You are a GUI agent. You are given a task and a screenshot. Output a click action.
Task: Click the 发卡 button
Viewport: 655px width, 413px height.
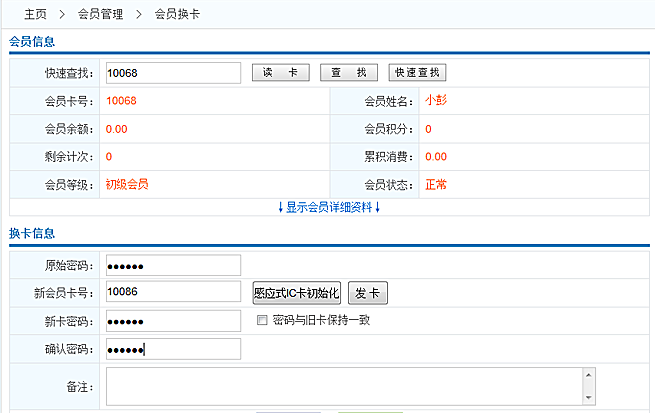pos(368,293)
